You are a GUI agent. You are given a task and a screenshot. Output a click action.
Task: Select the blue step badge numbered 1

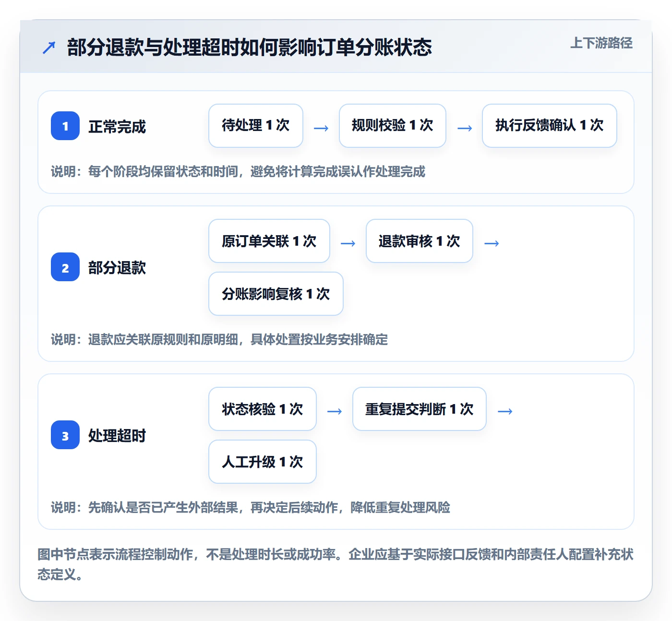65,126
